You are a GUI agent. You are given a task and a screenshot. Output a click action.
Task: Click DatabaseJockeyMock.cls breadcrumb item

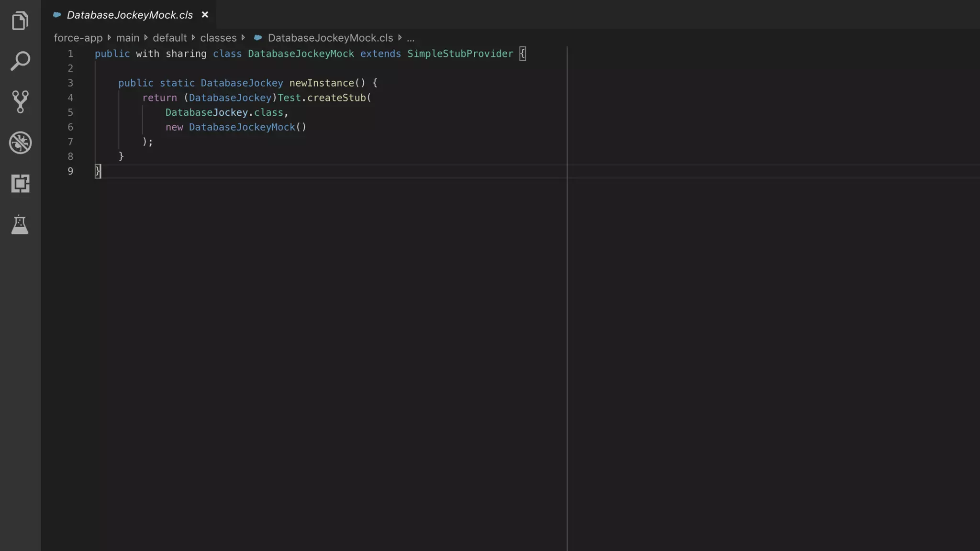330,38
